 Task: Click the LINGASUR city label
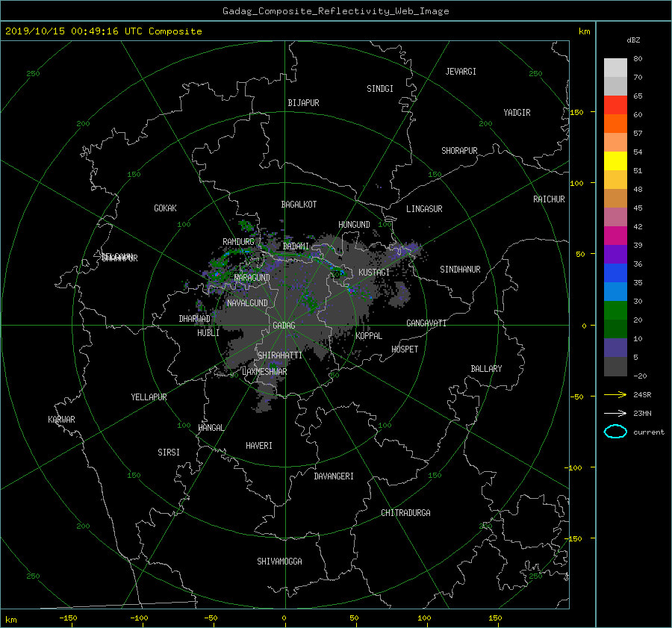[424, 209]
